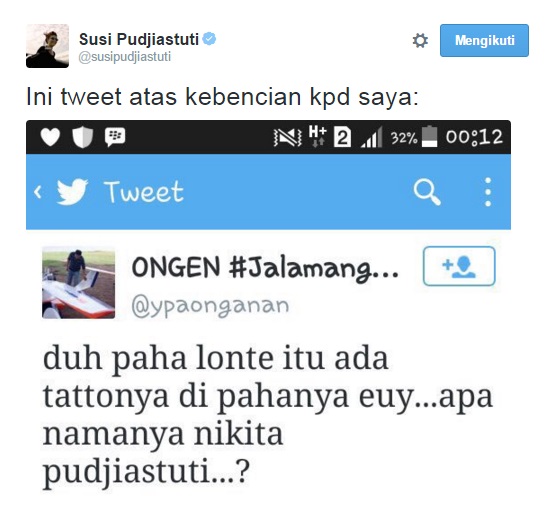The width and height of the screenshot is (557, 515).
Task: Tap the back chevron beside Twitter bird
Action: coord(38,192)
